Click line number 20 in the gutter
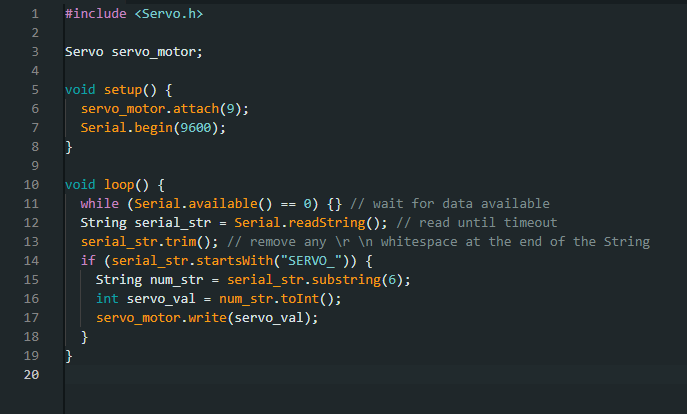The image size is (687, 414). 31,375
